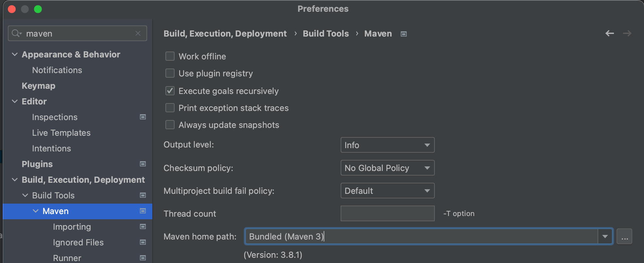
Task: Enable Use plugin registry checkbox
Action: pyautogui.click(x=170, y=73)
